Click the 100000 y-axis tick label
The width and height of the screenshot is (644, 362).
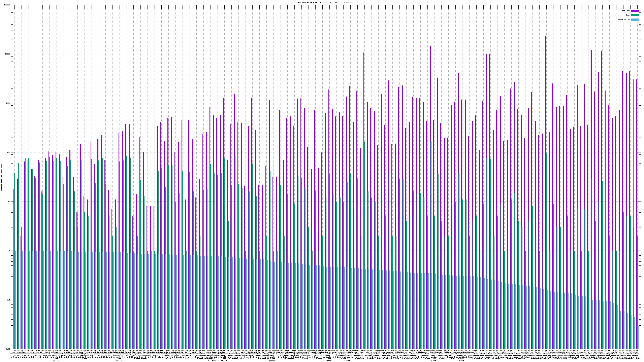(x=7, y=5)
